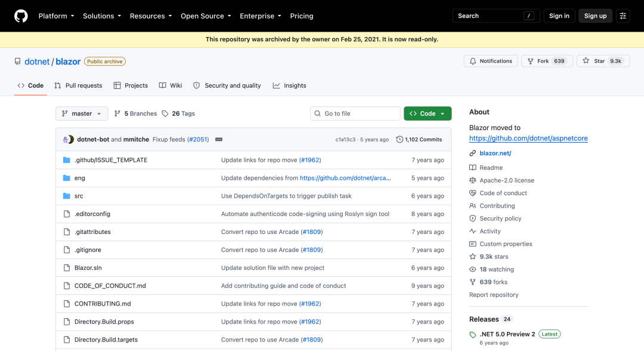
Task: Click the scale icon beside Apache-2.0 license
Action: coord(473,180)
